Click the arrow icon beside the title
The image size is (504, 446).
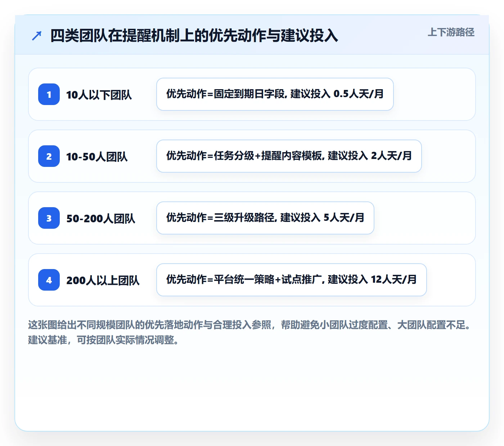[x=37, y=36]
